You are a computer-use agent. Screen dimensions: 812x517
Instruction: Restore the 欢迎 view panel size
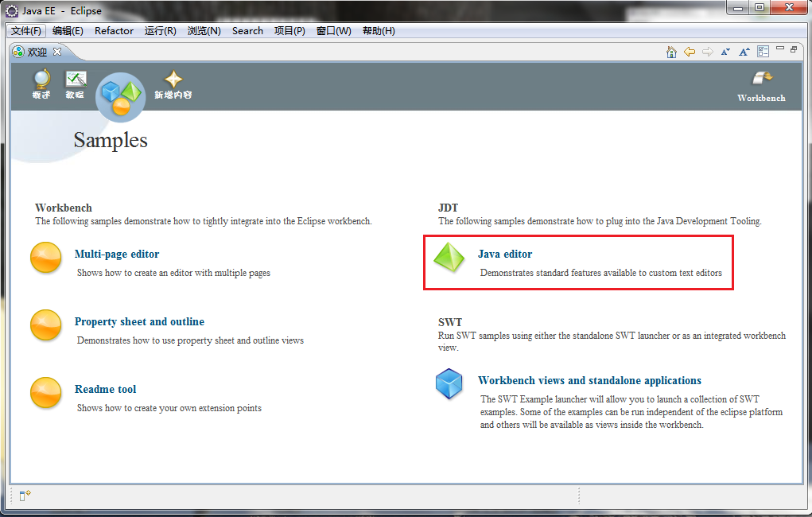coord(794,49)
